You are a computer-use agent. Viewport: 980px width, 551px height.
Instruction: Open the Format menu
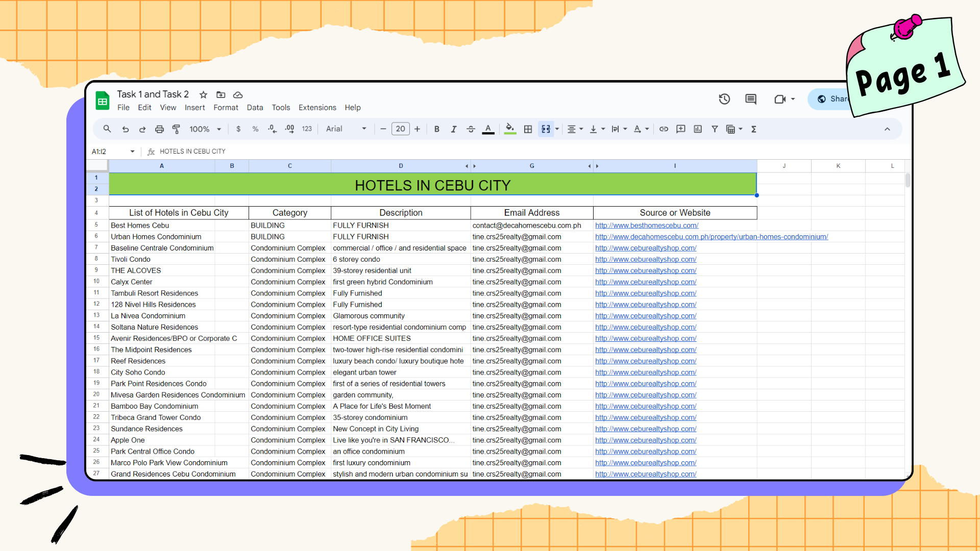click(226, 108)
